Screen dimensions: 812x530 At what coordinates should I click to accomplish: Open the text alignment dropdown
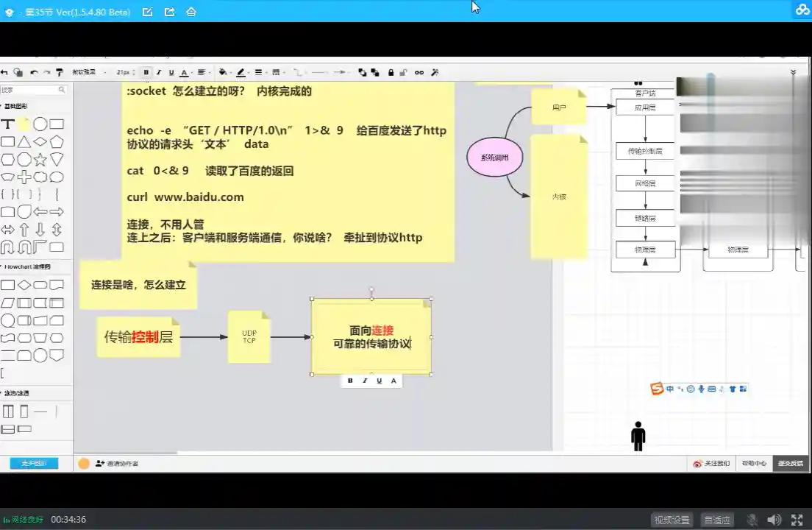click(x=203, y=73)
